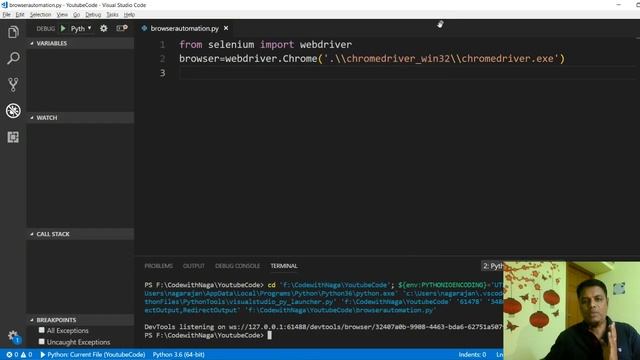Toggle the All Exceptions breakpoint checkbox
This screenshot has height=360, width=640.
42,330
